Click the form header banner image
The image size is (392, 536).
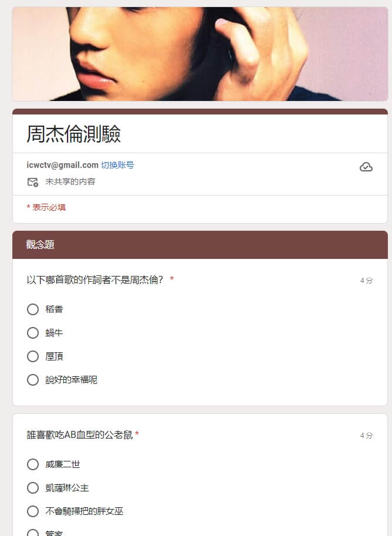click(x=200, y=53)
